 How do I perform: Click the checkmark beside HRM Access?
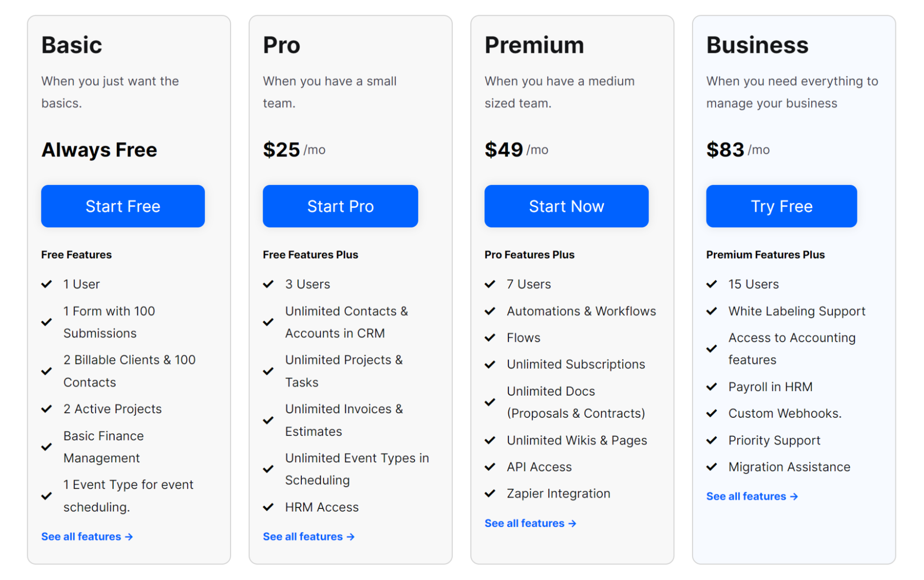268,507
